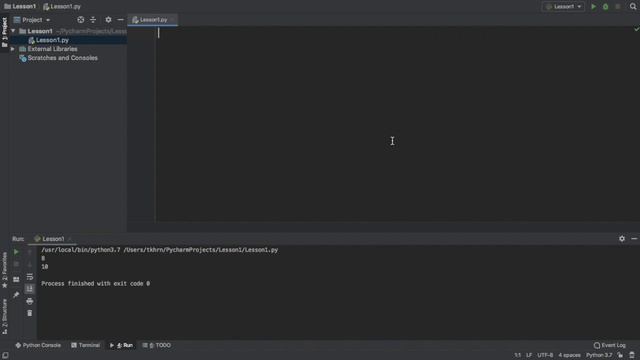Change line separator LF in status bar

pyautogui.click(x=529, y=355)
